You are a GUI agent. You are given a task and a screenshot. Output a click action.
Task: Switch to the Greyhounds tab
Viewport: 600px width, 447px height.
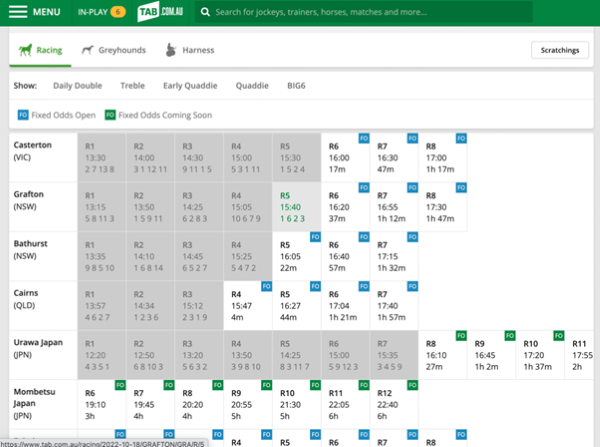(x=114, y=50)
